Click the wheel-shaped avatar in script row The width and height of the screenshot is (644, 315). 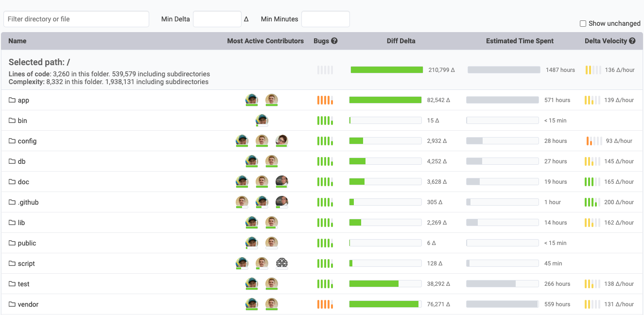(281, 263)
